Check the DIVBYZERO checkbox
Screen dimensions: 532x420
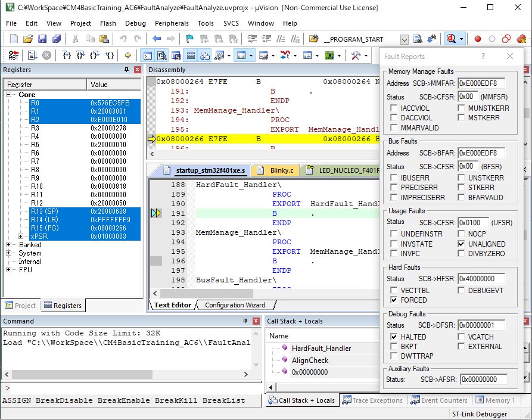(x=461, y=253)
